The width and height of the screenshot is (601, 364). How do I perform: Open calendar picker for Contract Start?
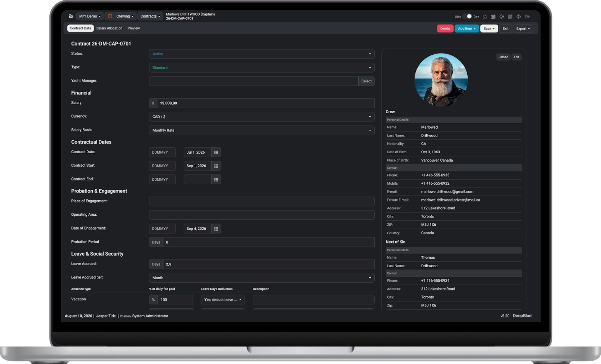point(216,166)
